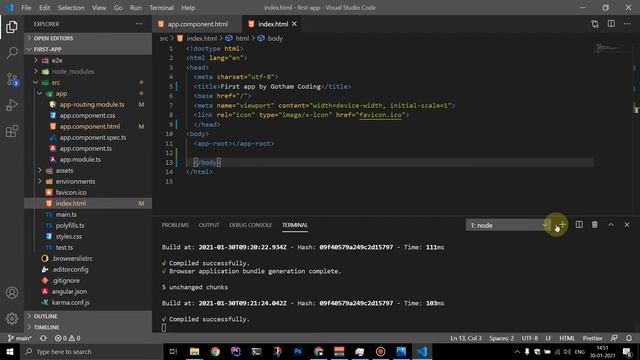Switch to app.component.html tab
The height and width of the screenshot is (360, 640).
pos(197,24)
